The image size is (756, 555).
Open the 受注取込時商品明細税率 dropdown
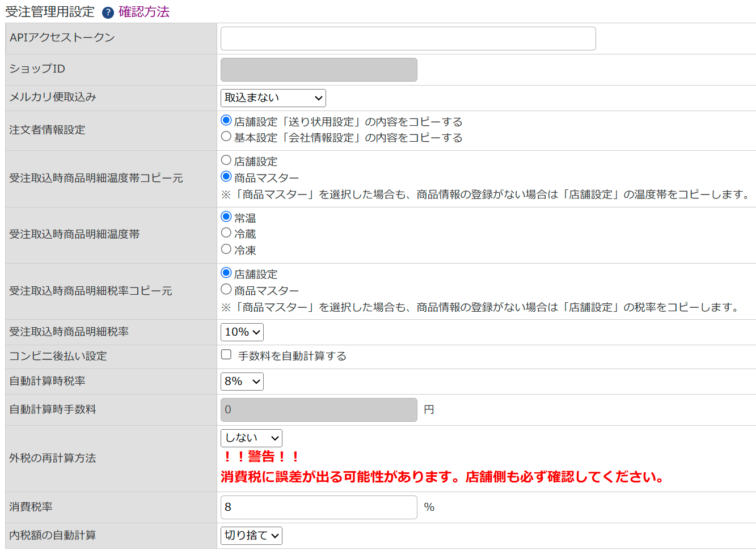tap(242, 332)
